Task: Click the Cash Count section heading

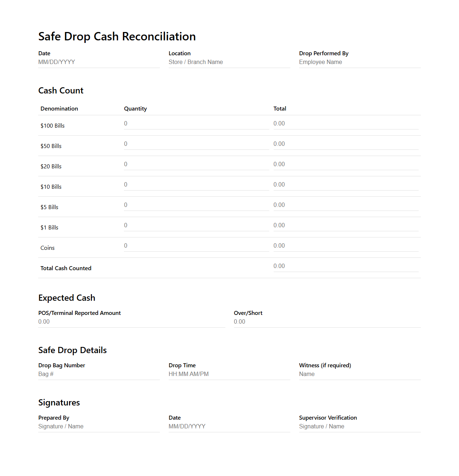Action: point(61,90)
